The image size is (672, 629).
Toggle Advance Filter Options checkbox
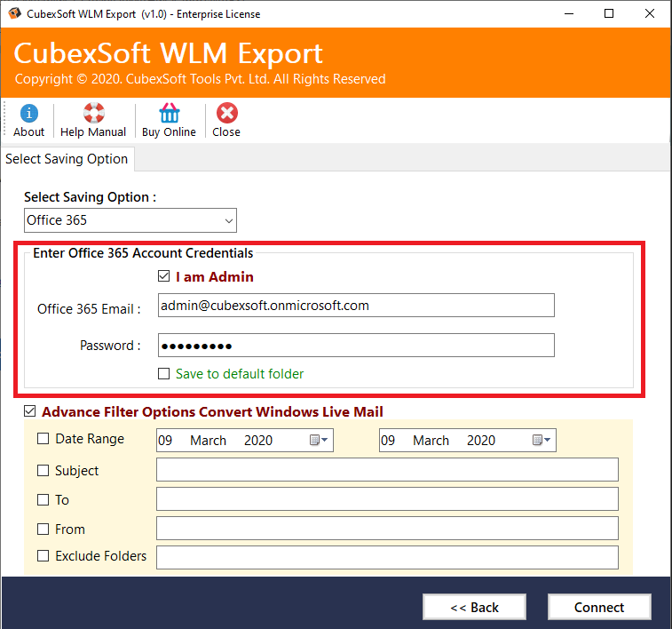pyautogui.click(x=30, y=411)
